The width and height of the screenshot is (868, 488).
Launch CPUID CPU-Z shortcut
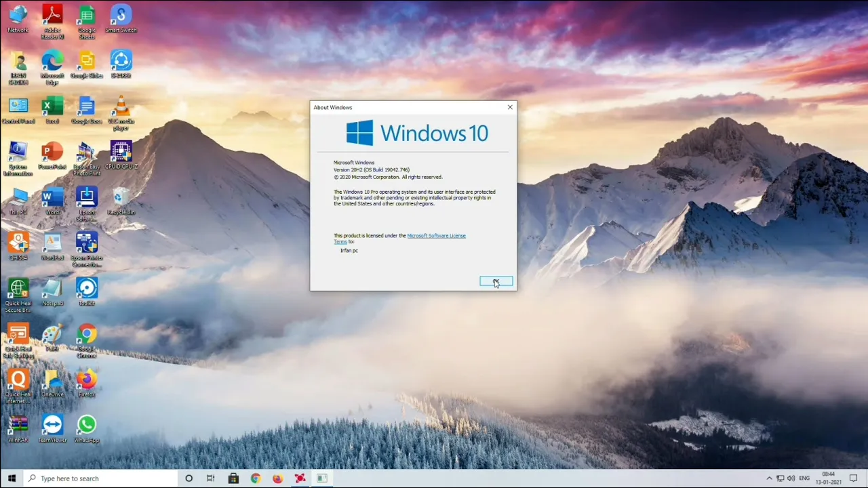(x=121, y=156)
